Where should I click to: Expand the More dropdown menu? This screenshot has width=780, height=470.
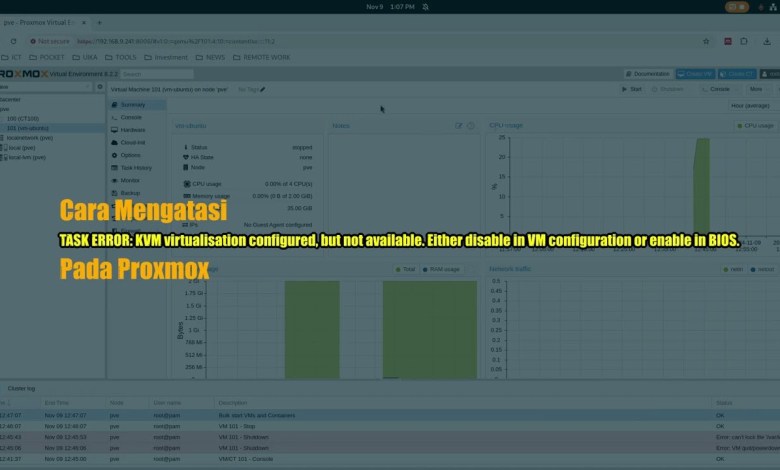[759, 89]
